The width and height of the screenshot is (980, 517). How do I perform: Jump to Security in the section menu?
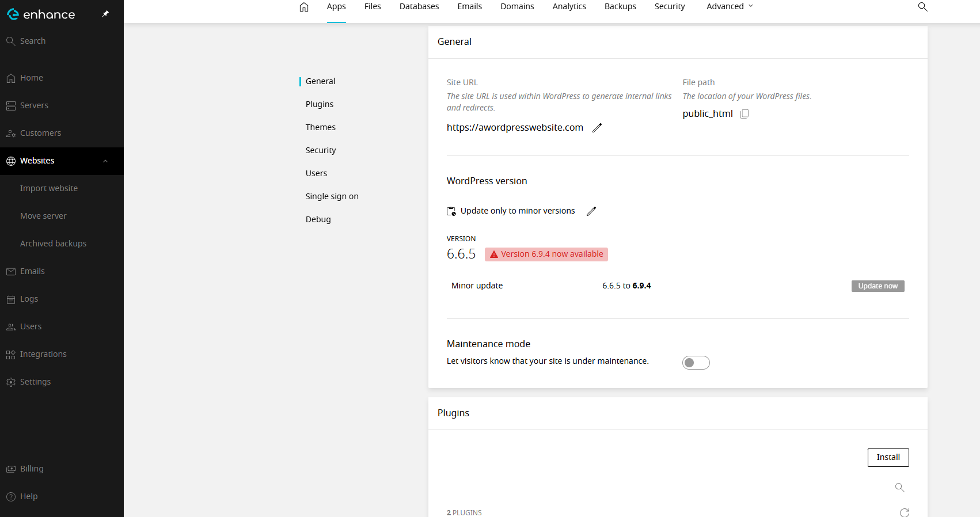(x=321, y=150)
